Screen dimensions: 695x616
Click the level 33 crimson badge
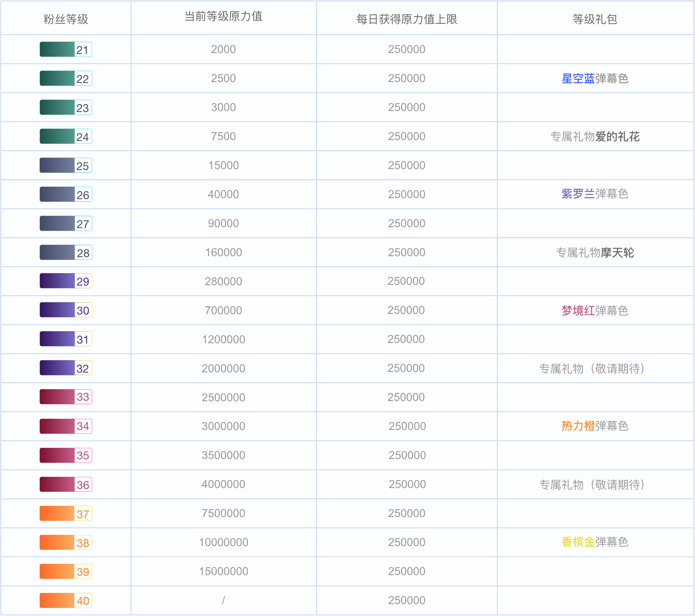point(66,397)
